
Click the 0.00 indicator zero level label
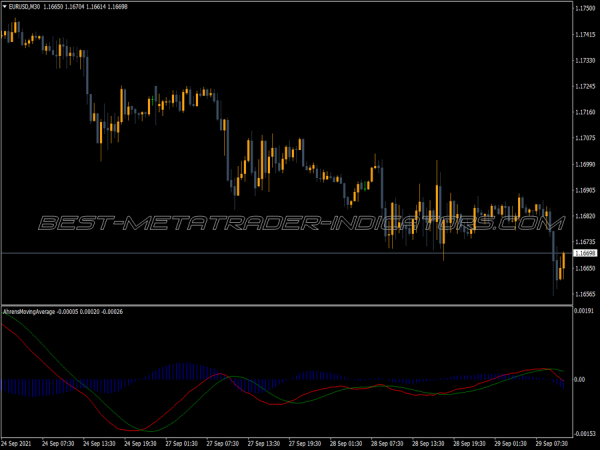click(x=580, y=379)
